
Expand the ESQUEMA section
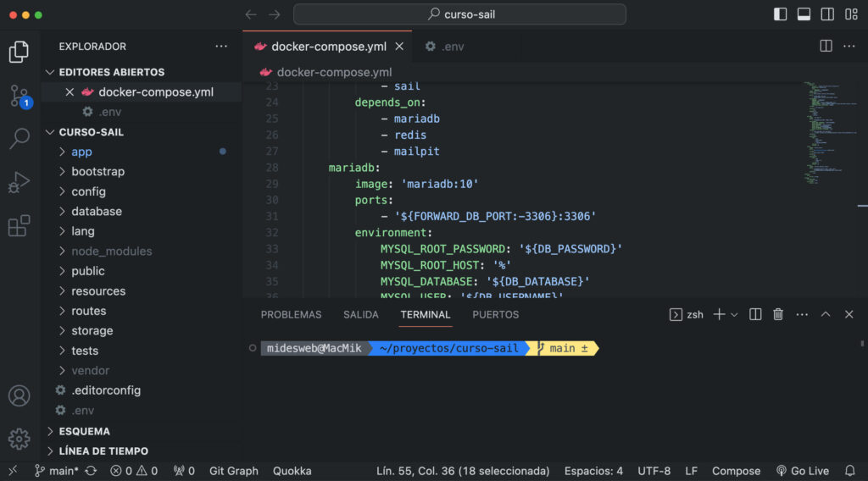coord(84,431)
